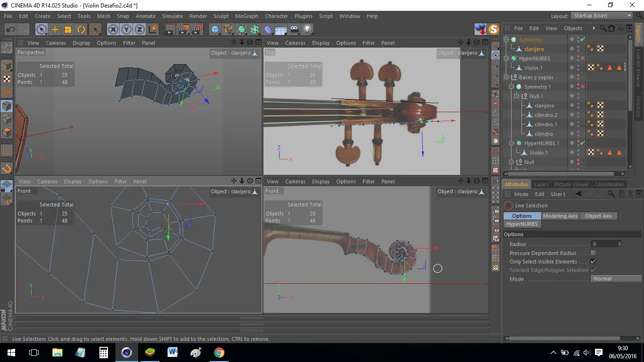Click the HyperNURBS button in Attributes
The width and height of the screenshot is (644, 362).
coord(522,224)
